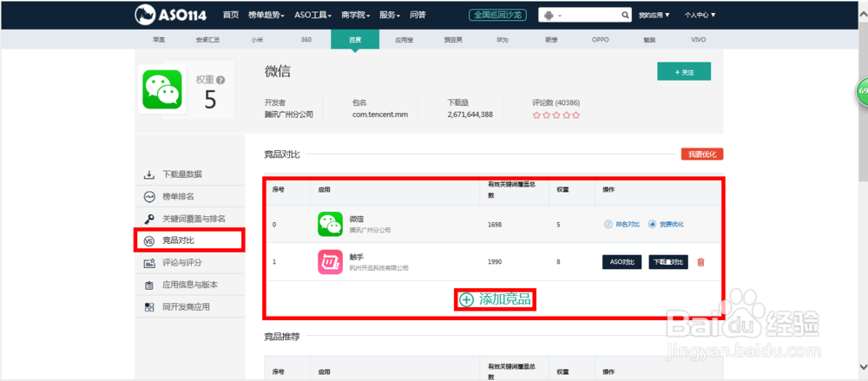Screen dimensions: 868x381
Task: Open 应用信息与版本 sidebar item
Action: click(190, 286)
